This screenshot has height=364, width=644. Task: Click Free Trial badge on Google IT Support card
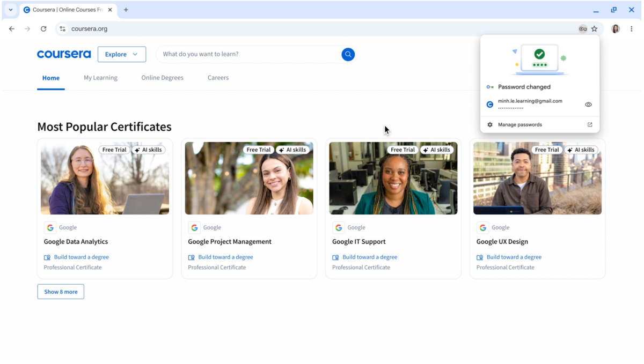click(x=402, y=150)
